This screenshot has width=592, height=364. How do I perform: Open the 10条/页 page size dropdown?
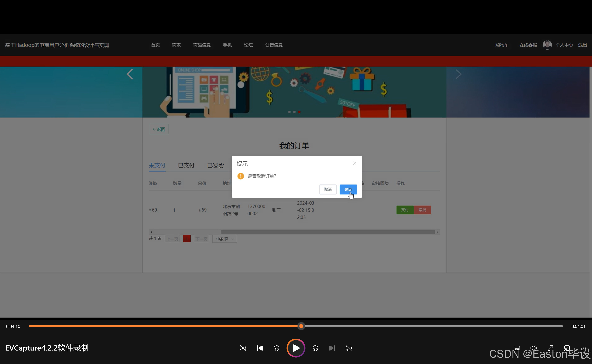(x=224, y=239)
